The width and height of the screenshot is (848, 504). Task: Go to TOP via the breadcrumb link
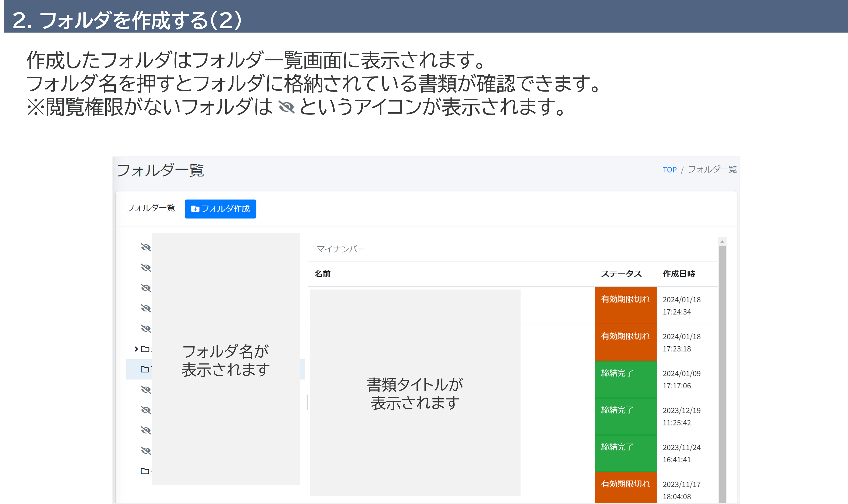point(669,170)
